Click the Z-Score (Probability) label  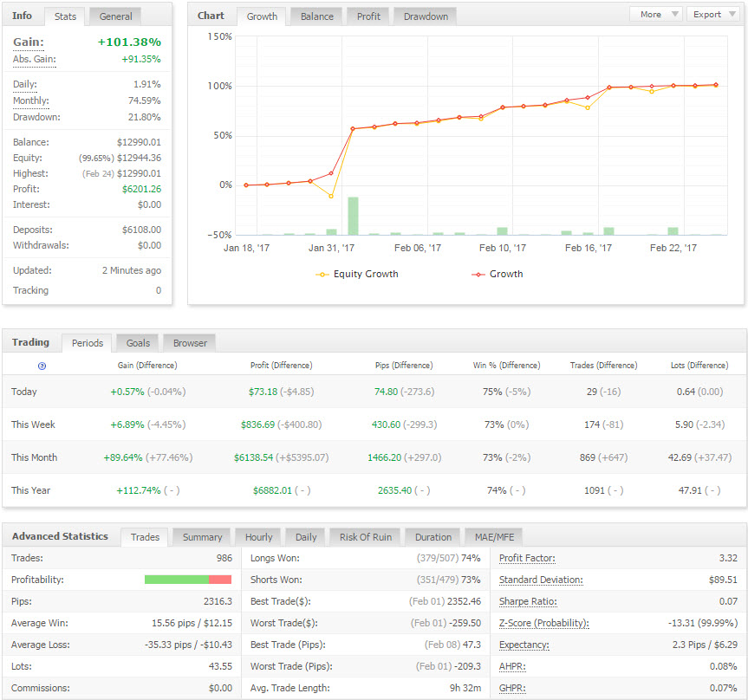544,623
